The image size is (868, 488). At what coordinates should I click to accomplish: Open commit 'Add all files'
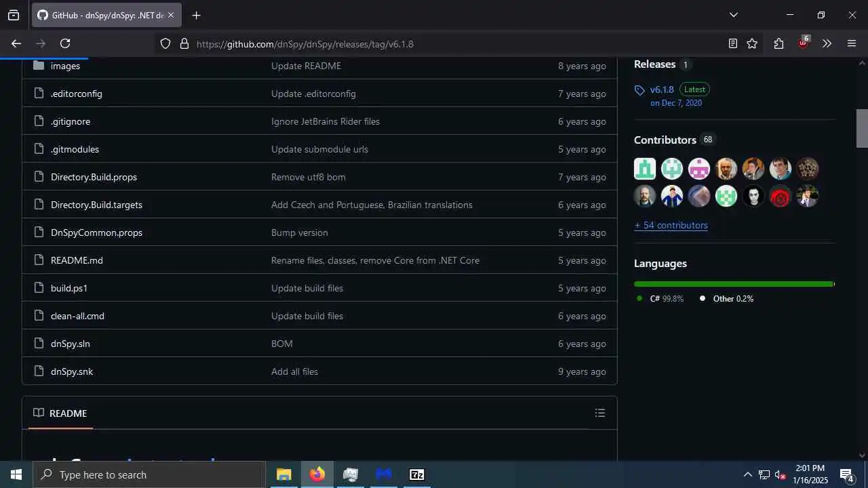(294, 371)
